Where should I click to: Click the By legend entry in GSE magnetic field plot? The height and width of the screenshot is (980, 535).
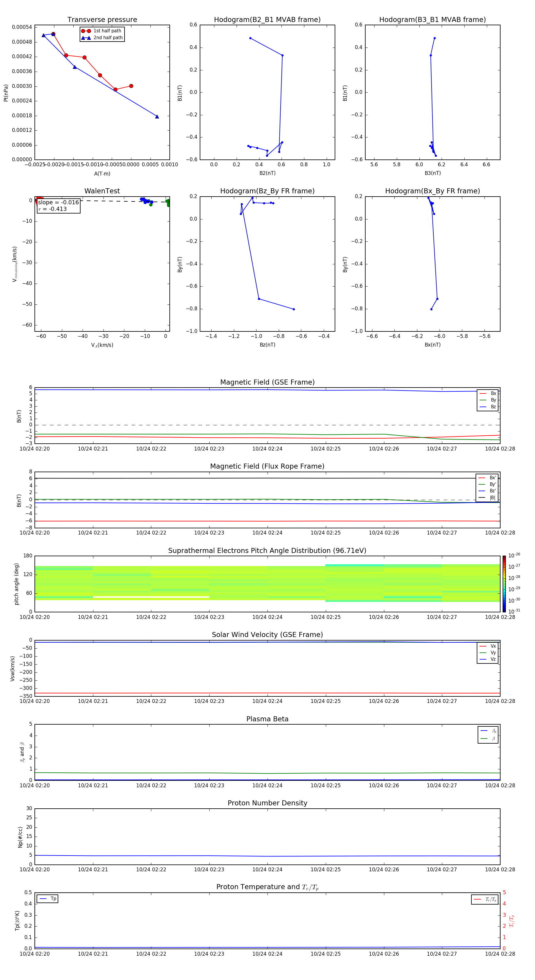click(x=488, y=400)
